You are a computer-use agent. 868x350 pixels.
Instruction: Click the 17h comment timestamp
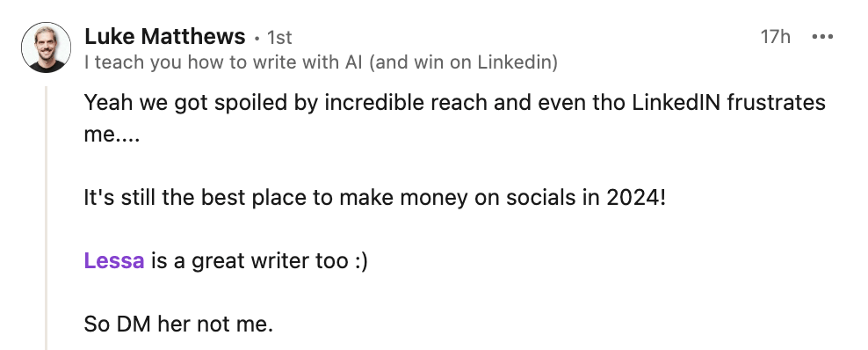pos(775,37)
